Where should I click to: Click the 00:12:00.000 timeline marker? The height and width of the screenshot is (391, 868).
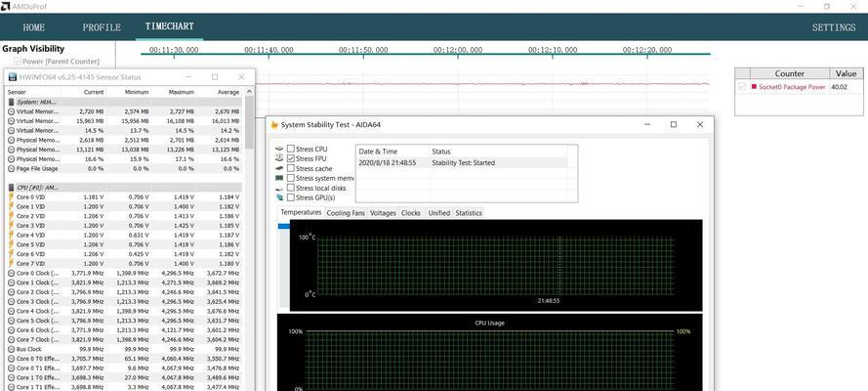pyautogui.click(x=457, y=50)
